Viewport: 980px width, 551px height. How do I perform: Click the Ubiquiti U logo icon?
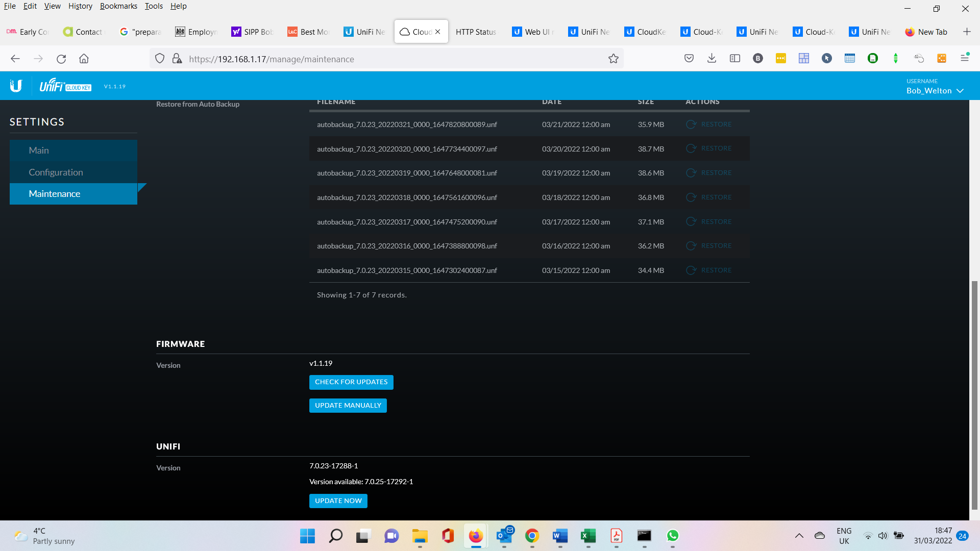tap(16, 86)
